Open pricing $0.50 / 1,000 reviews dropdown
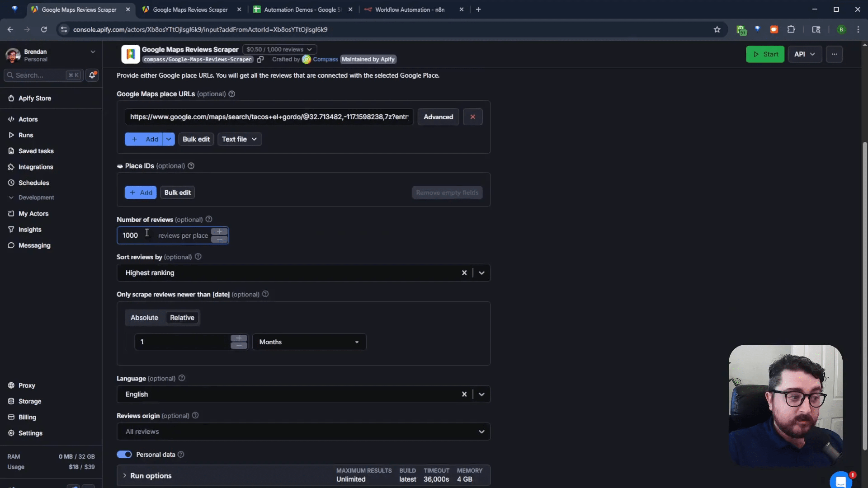 279,49
